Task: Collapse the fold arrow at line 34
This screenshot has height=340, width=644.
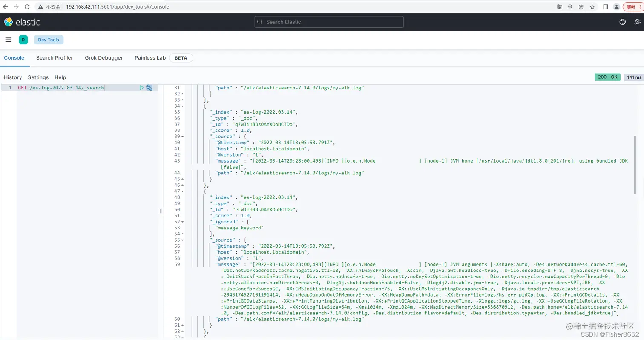Action: pyautogui.click(x=183, y=106)
